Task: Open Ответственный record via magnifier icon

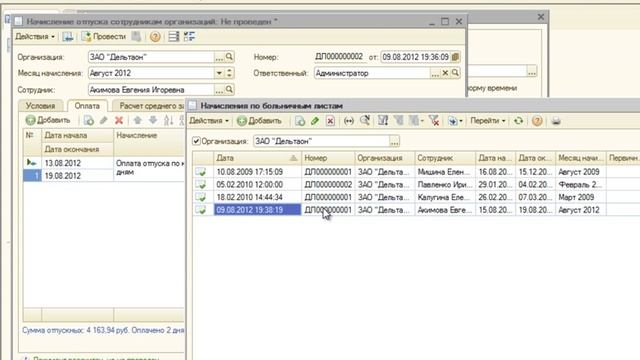Action: tap(455, 73)
